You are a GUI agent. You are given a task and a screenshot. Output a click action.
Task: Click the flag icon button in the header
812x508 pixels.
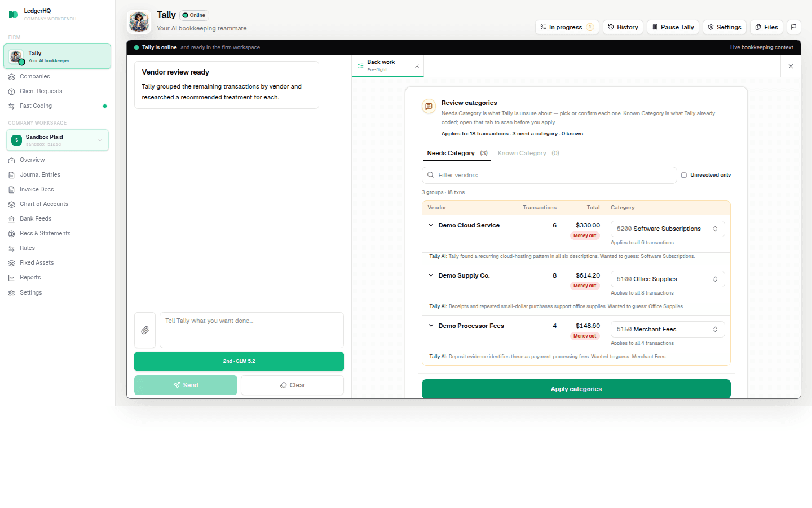(793, 27)
